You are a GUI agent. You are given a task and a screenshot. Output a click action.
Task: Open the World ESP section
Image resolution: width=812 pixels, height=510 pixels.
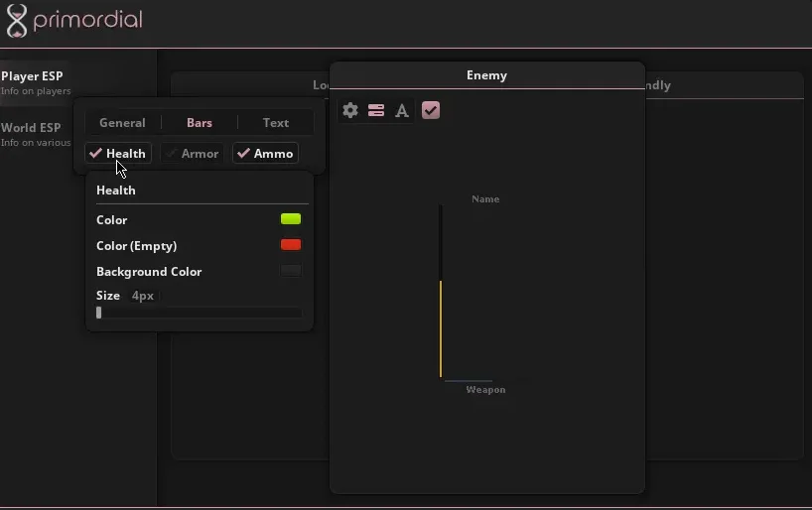coord(35,133)
